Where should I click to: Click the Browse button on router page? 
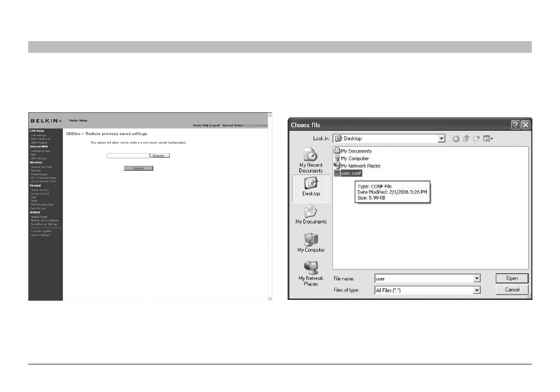coord(160,156)
